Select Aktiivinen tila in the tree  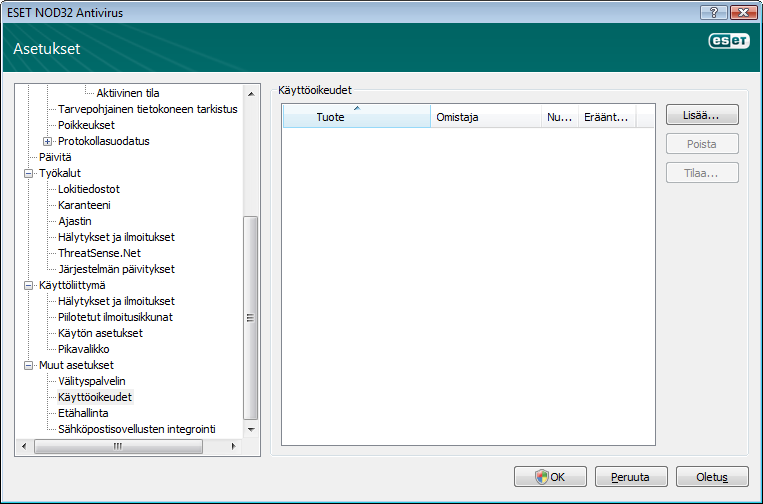(128, 93)
